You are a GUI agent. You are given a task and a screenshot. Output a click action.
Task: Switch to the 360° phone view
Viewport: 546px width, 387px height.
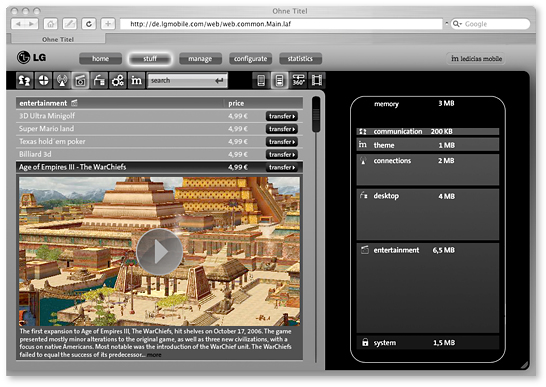[298, 80]
